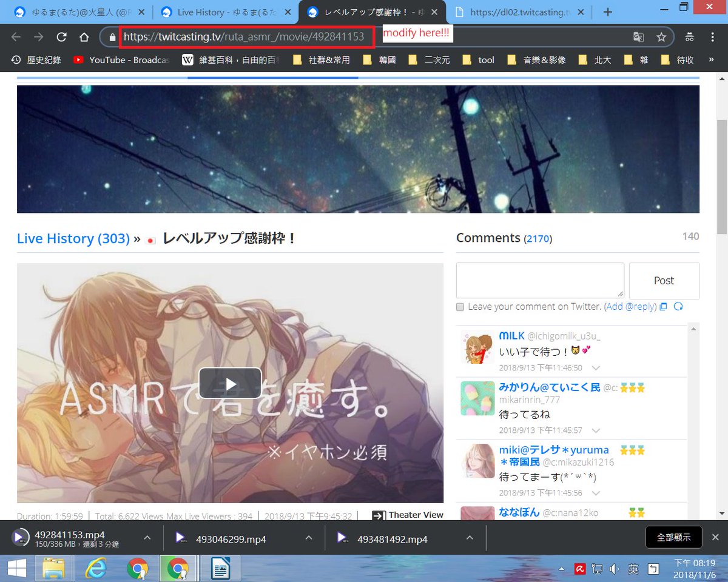Open the 社群&常用 bookmark folder

(x=321, y=60)
